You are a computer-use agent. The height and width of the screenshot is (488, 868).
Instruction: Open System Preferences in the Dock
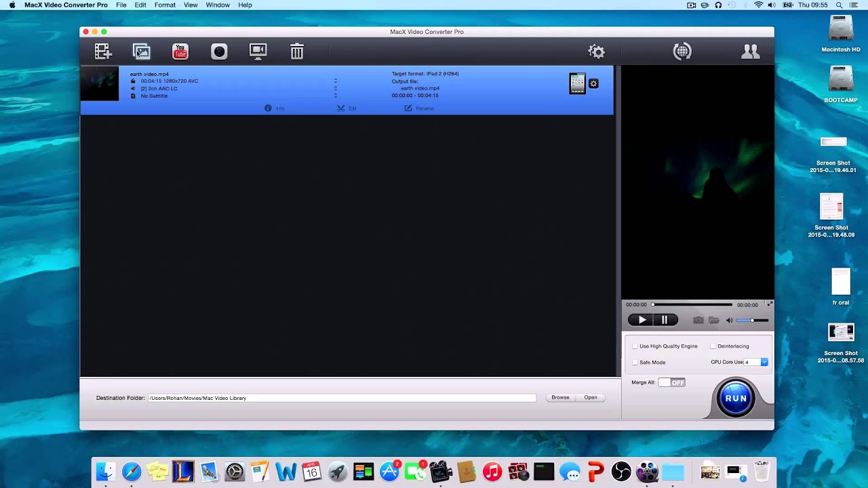pos(235,471)
